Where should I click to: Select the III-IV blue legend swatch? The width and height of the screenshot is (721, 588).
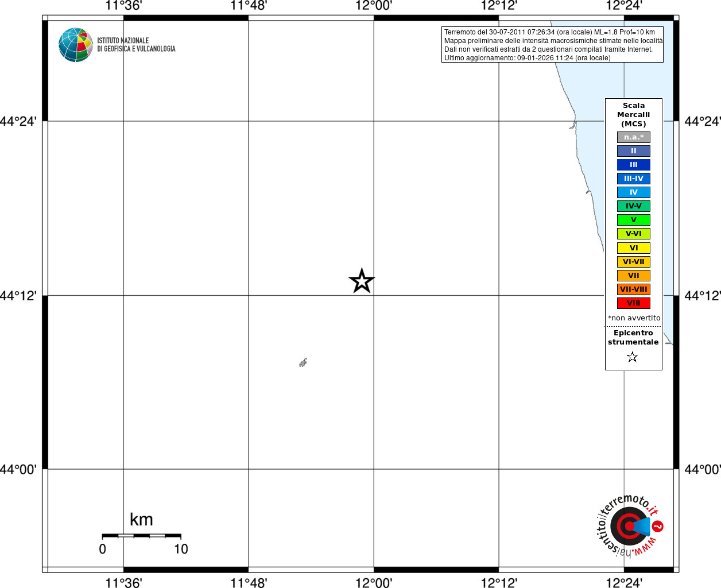pos(634,179)
